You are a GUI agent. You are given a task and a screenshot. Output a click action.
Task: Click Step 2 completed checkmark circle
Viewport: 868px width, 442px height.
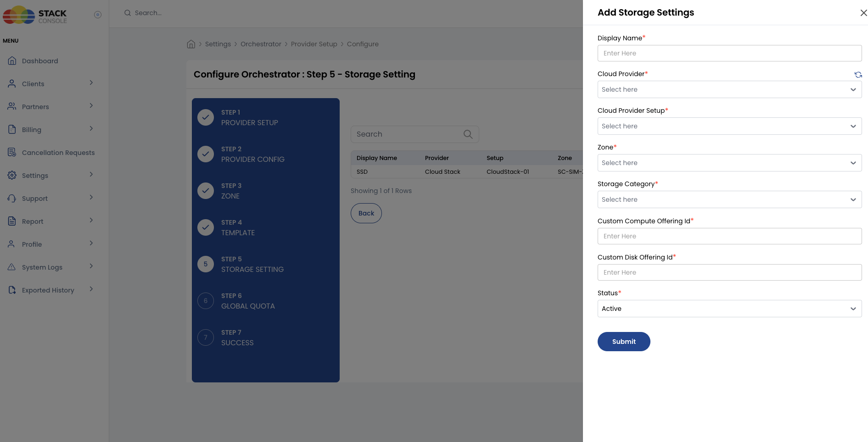pyautogui.click(x=206, y=154)
